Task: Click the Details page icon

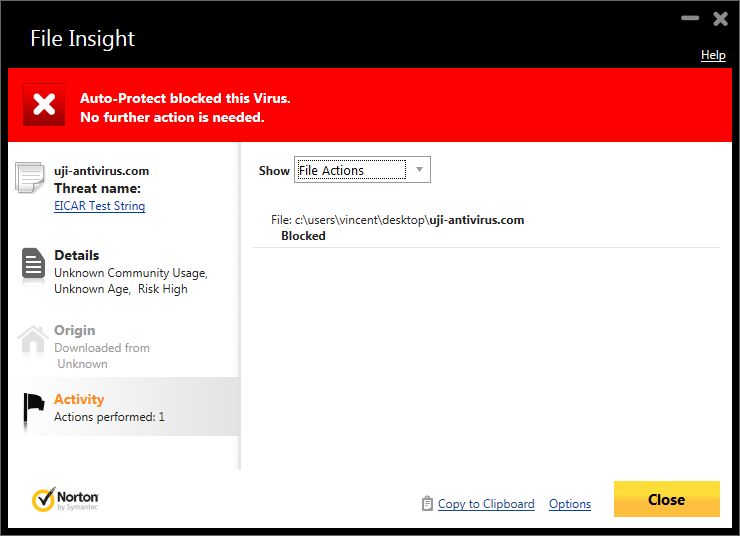Action: pyautogui.click(x=33, y=263)
